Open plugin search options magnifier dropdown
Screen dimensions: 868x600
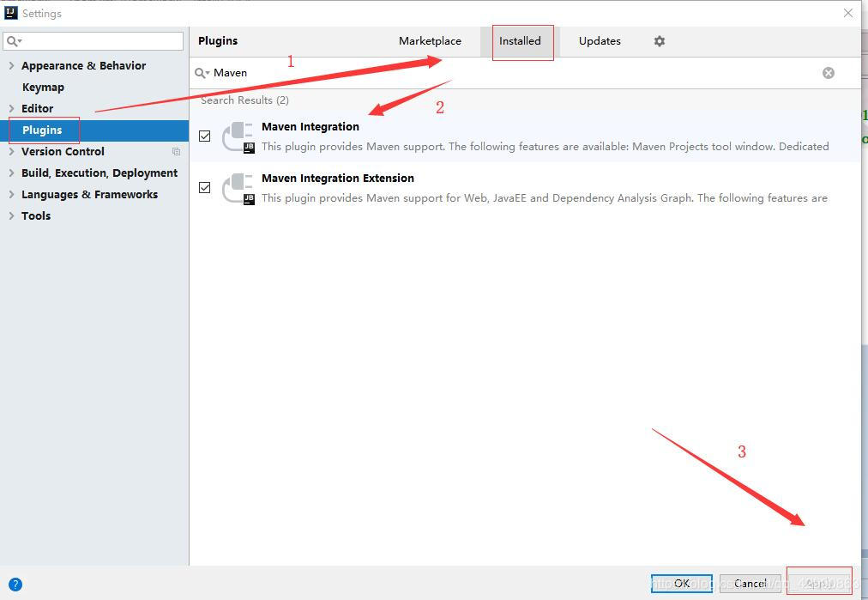(202, 73)
